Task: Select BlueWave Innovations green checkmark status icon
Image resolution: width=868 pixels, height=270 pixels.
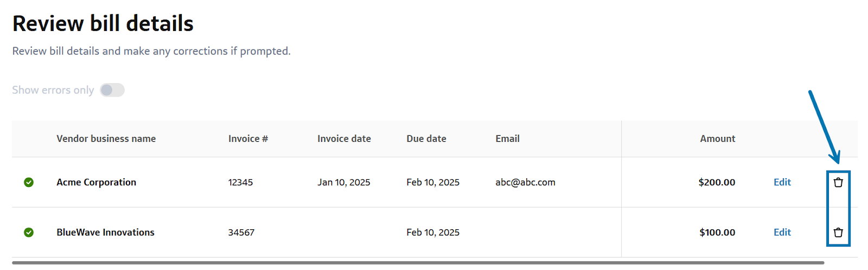Action: point(29,233)
